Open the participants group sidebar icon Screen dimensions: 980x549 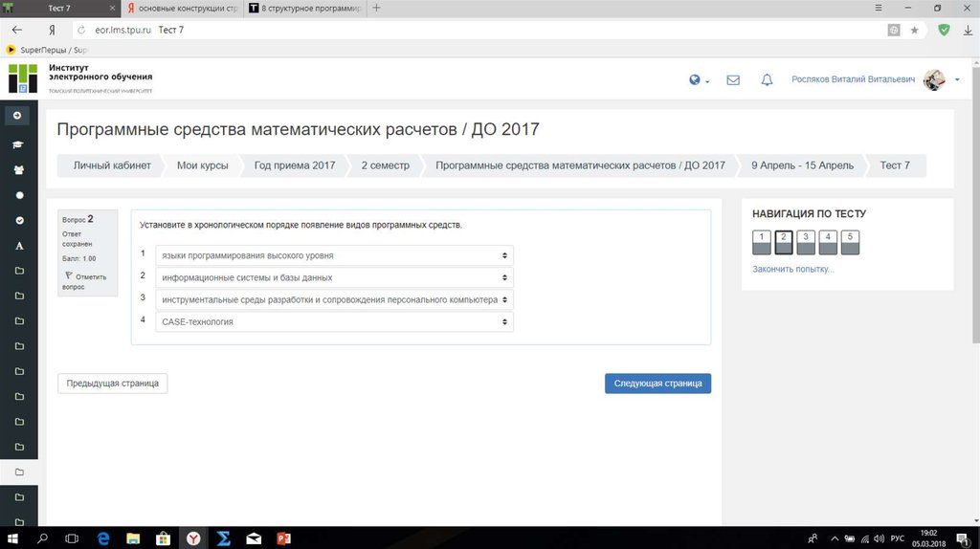point(19,170)
